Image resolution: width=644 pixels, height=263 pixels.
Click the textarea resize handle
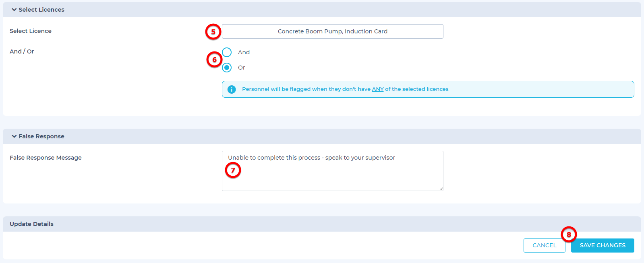[x=441, y=189]
